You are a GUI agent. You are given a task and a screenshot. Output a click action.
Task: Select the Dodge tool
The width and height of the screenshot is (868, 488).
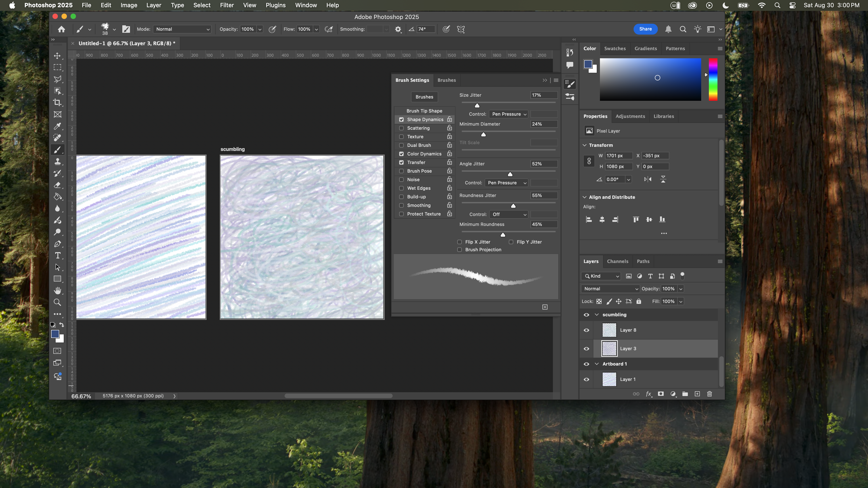pyautogui.click(x=58, y=232)
